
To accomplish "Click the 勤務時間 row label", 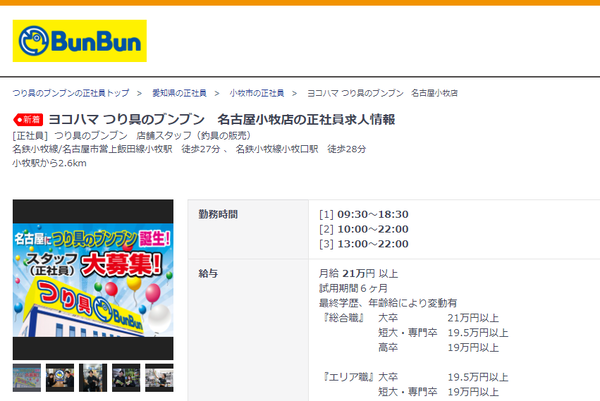I will click(x=218, y=214).
